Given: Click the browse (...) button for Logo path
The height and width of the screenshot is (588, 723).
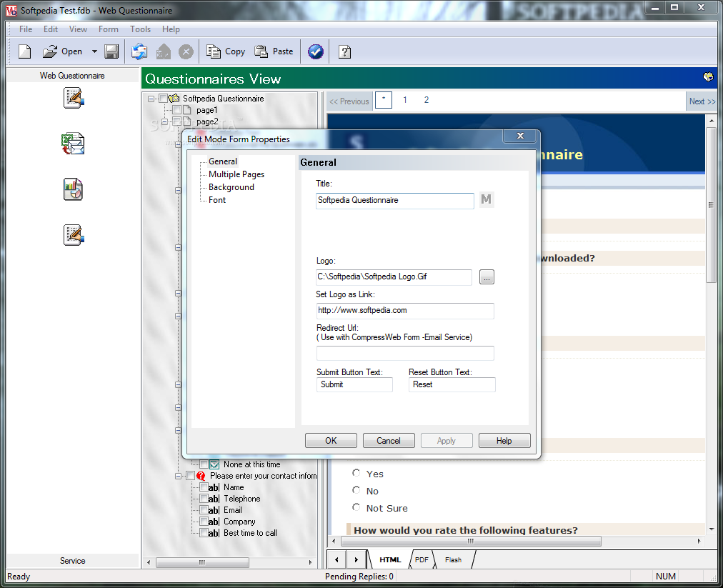Looking at the screenshot, I should pos(487,276).
